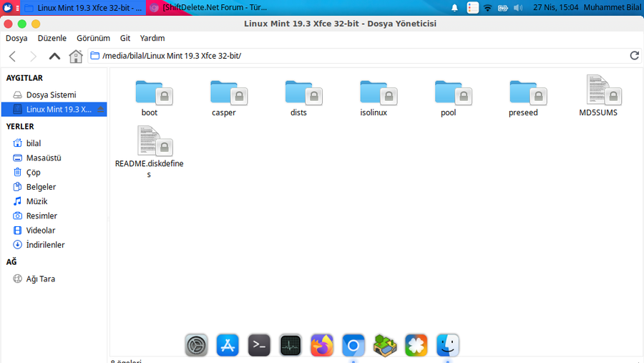Open notifications bell in panel
Image resolution: width=644 pixels, height=363 pixels.
pos(454,8)
